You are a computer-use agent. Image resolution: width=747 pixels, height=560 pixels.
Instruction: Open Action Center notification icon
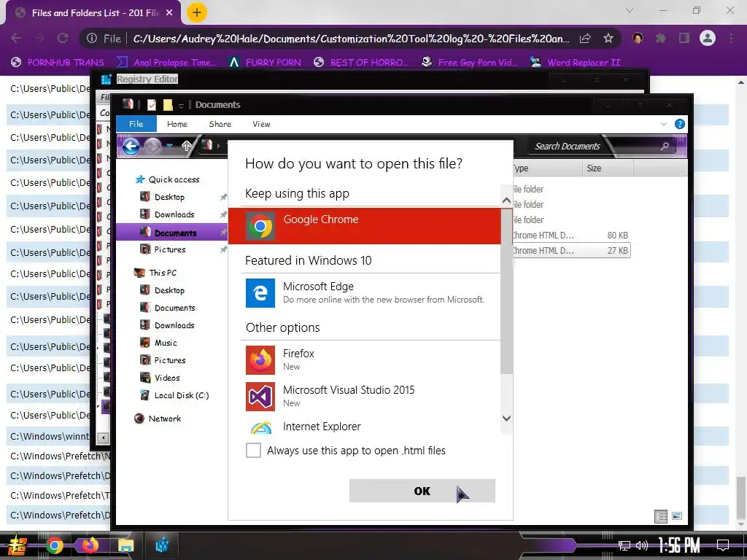723,545
